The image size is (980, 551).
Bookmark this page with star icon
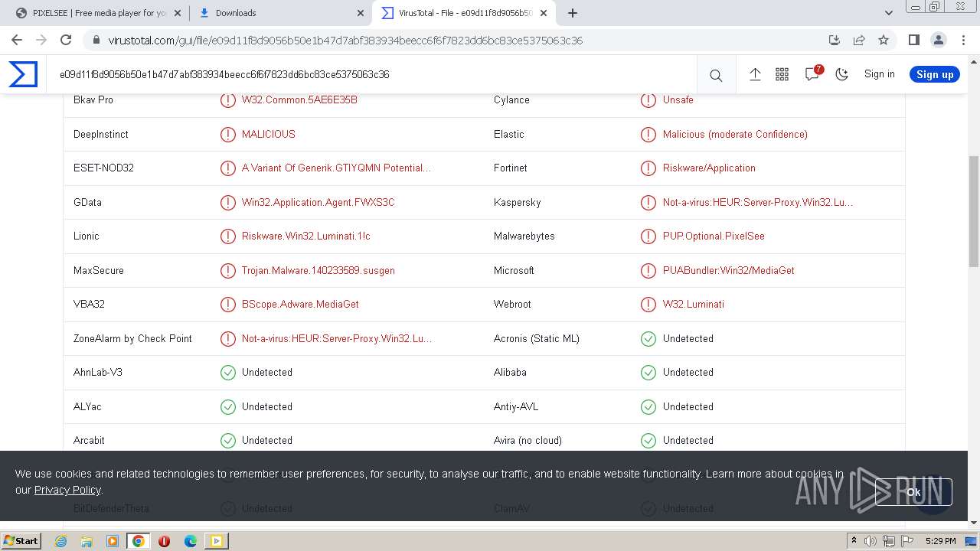[884, 41]
